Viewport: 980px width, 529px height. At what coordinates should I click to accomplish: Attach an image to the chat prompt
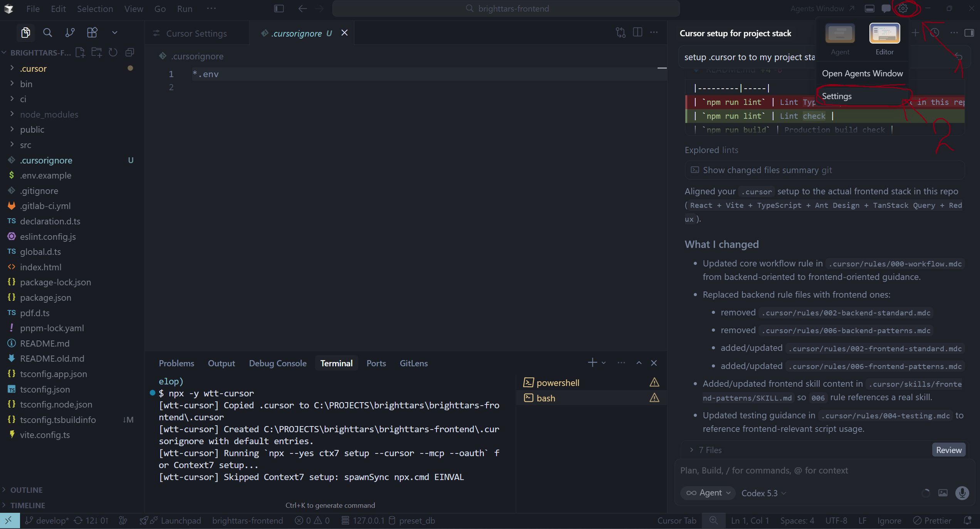pos(943,493)
